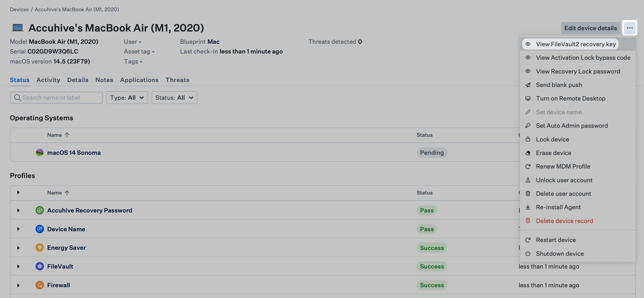Click the Shutdown device power icon
Image resolution: width=644 pixels, height=298 pixels.
pos(528,253)
